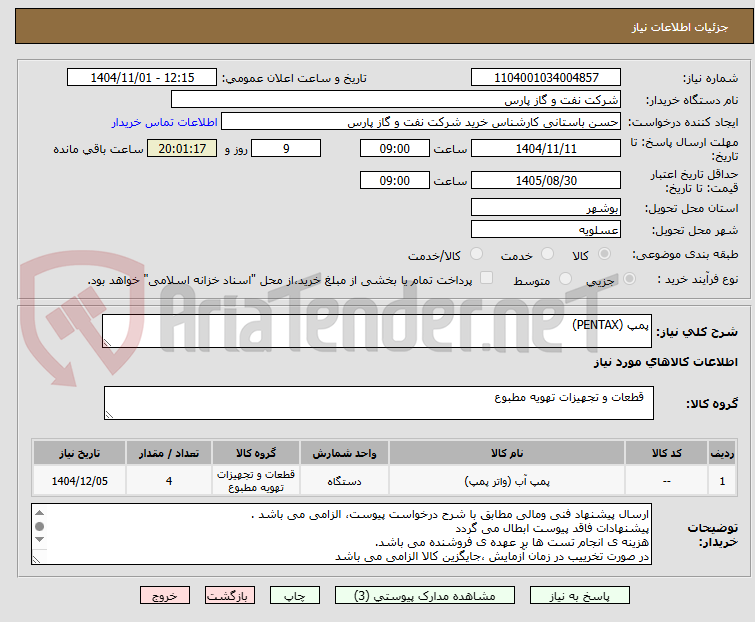The width and height of the screenshot is (755, 622).
Task: Click the row number cell 1
Action: point(722,480)
